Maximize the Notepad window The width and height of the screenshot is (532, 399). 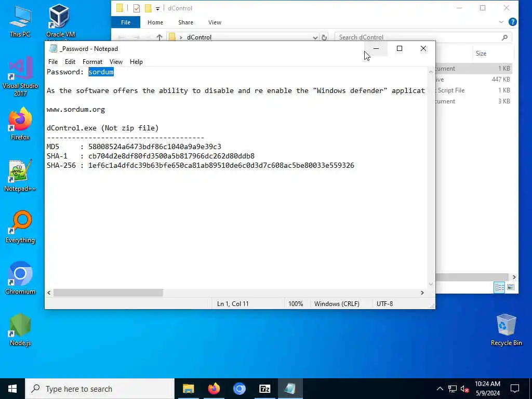pos(400,48)
